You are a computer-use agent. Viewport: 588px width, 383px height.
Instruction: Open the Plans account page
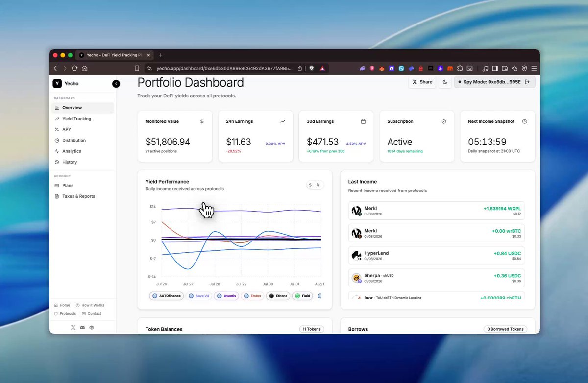[83, 186]
